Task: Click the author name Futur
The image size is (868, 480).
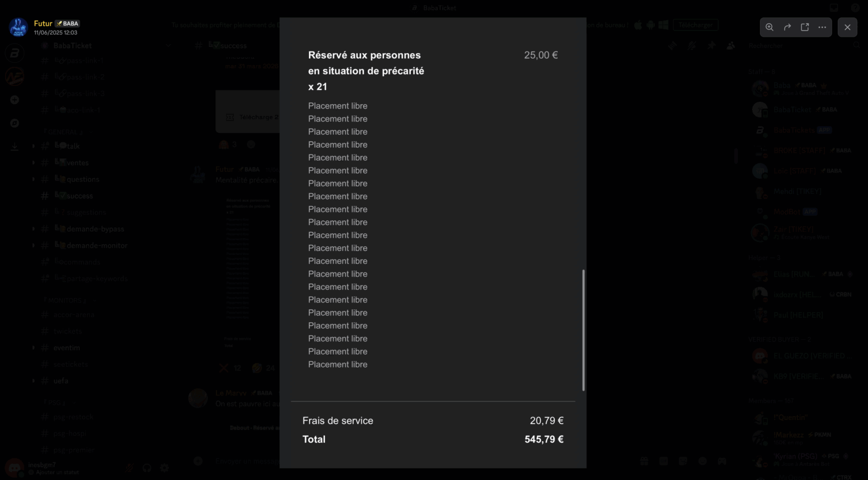Action: (43, 23)
